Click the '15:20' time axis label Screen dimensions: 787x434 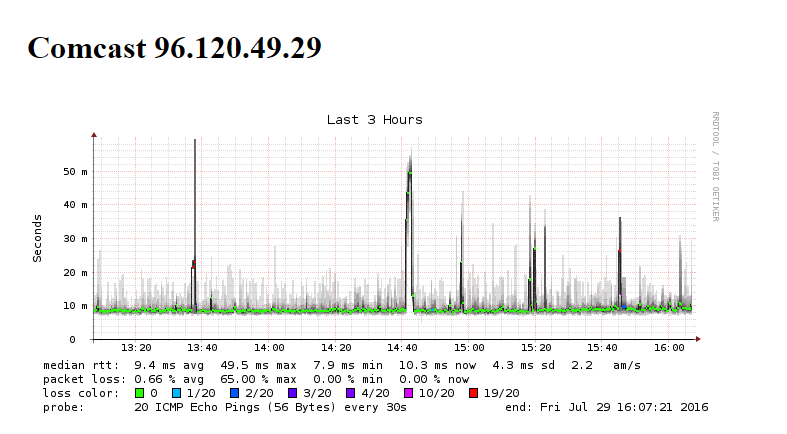point(536,348)
